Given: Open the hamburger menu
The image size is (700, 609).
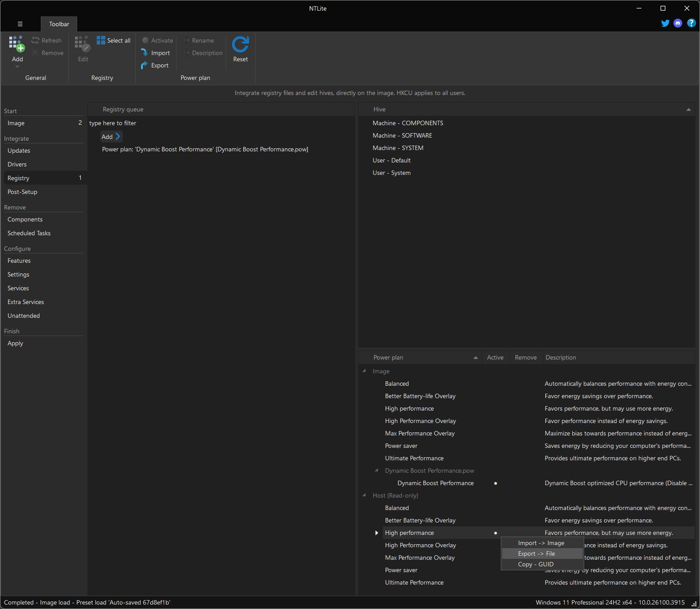Looking at the screenshot, I should point(20,24).
